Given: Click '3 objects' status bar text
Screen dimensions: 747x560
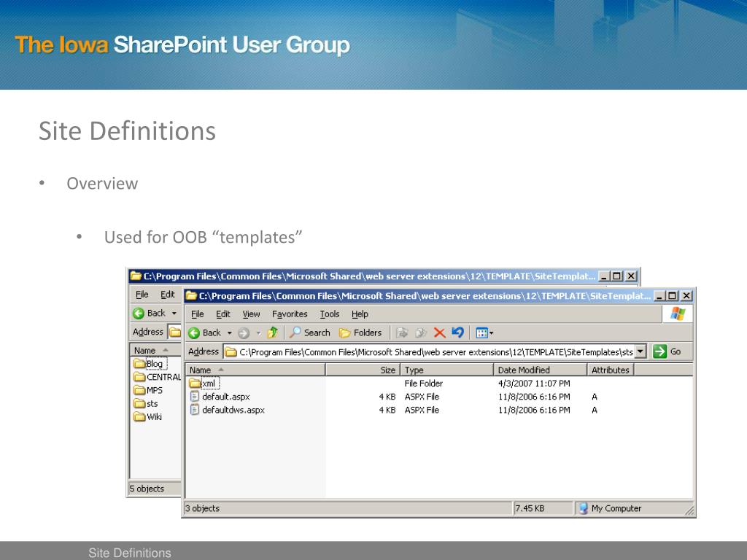Looking at the screenshot, I should tap(203, 508).
